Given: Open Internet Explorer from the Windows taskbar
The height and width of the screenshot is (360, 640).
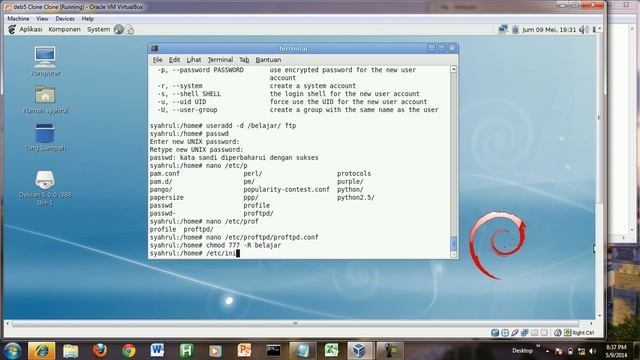Looking at the screenshot, I should coord(41,351).
